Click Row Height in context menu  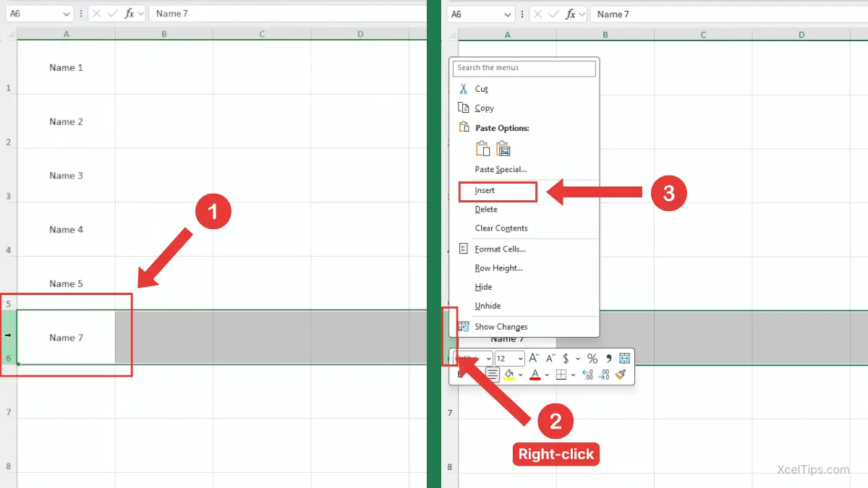498,268
